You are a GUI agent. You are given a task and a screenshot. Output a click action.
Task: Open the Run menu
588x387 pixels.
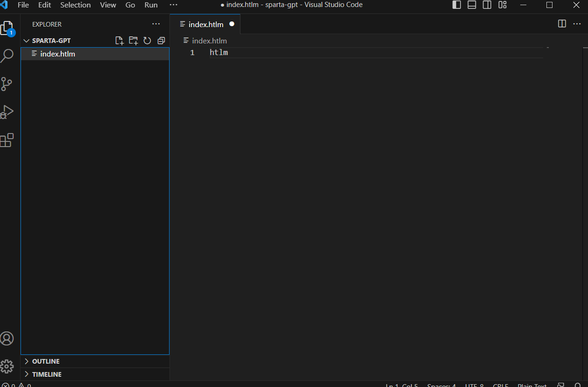click(x=151, y=5)
